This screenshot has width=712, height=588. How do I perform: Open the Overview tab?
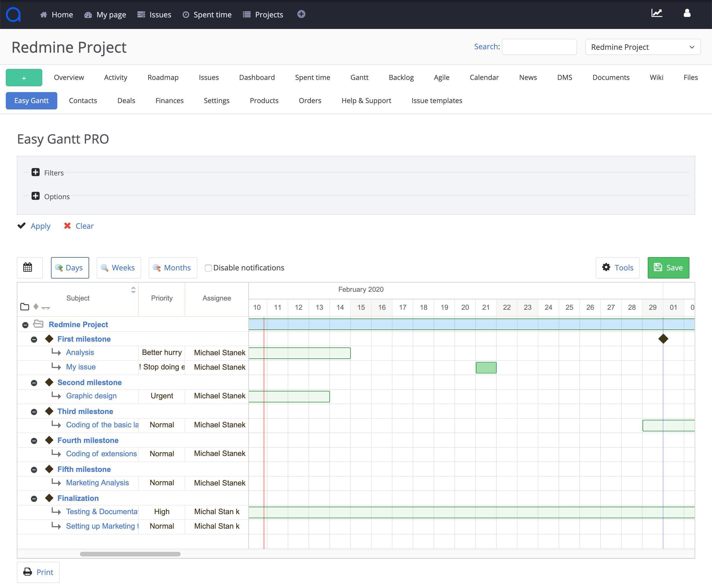69,77
